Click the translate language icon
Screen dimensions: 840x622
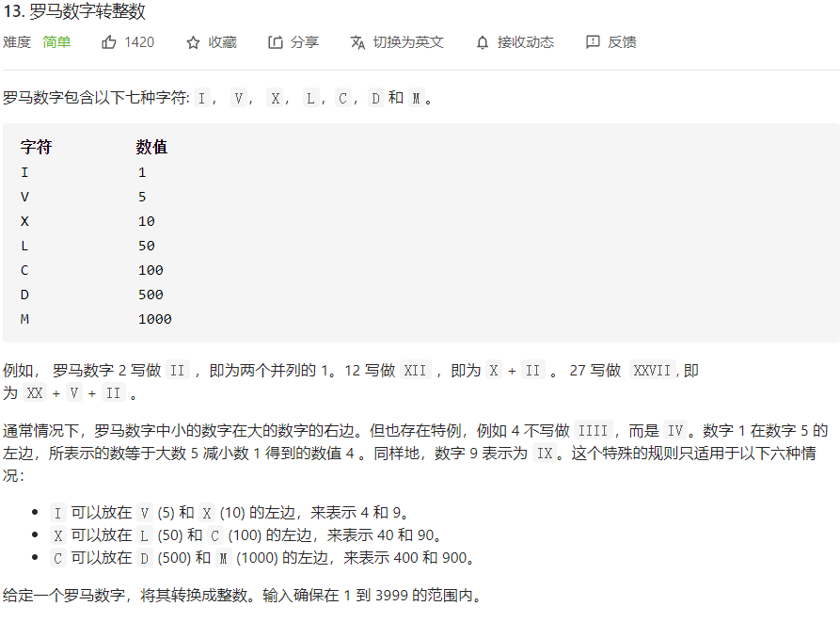[x=357, y=42]
